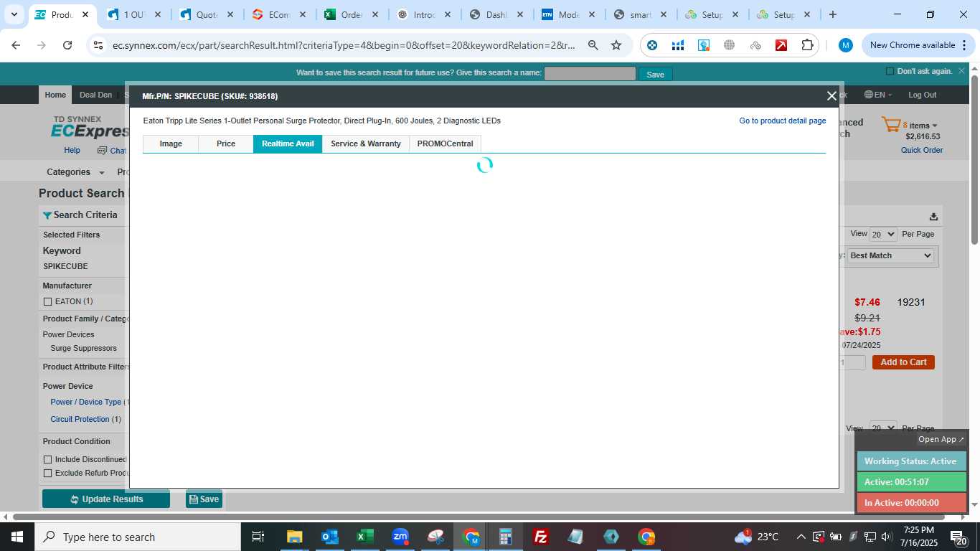Bookmark this page with the star icon
This screenshot has width=980, height=551.
[x=616, y=45]
